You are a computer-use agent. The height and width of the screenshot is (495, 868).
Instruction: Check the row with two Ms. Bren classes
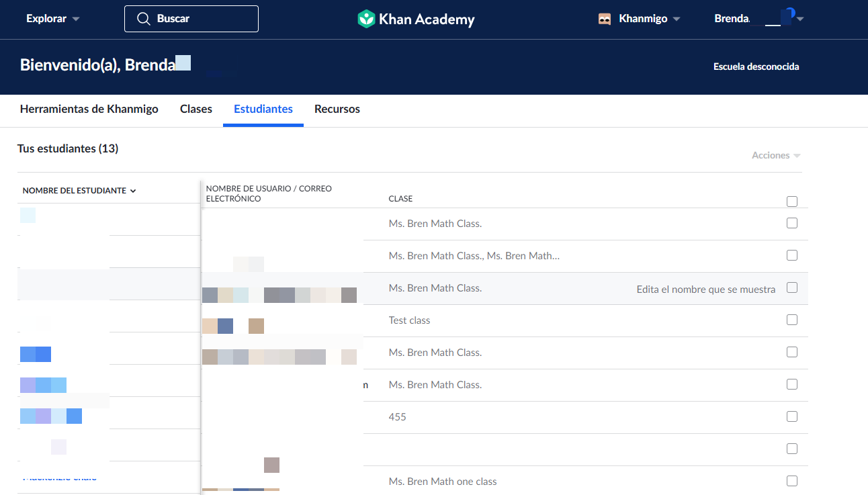(792, 255)
